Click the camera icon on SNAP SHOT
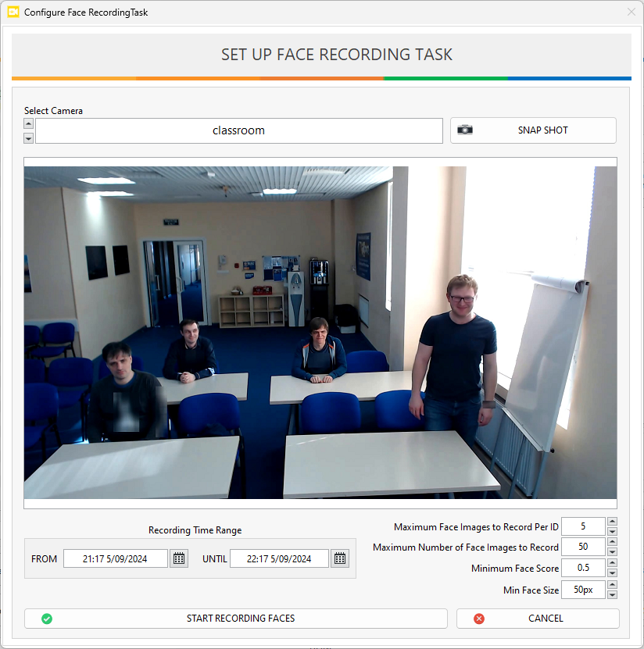This screenshot has height=649, width=644. pos(465,130)
